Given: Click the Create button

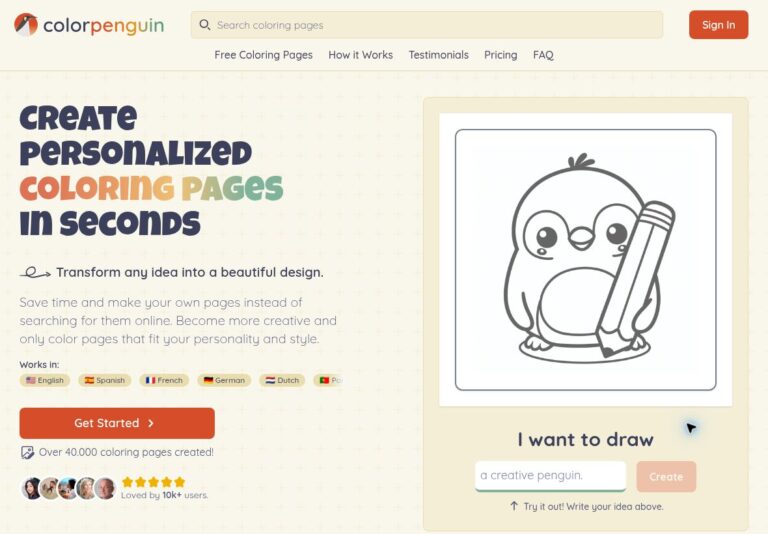Looking at the screenshot, I should 666,476.
